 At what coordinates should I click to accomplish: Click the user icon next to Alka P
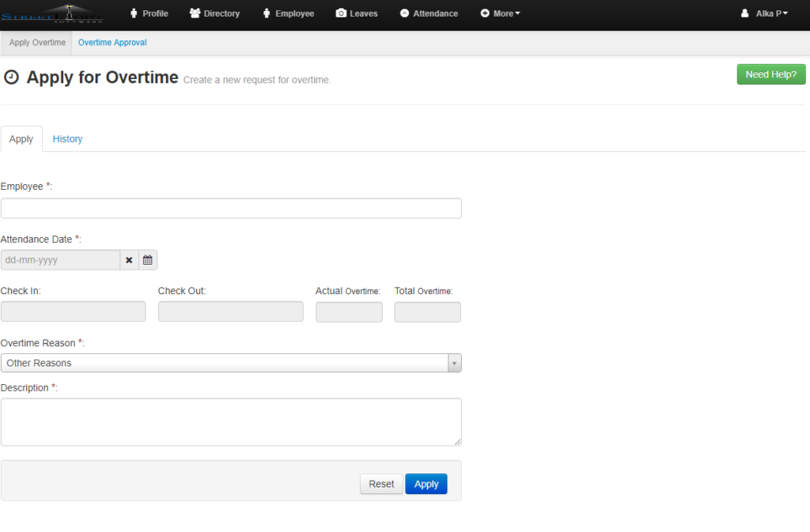pos(744,13)
